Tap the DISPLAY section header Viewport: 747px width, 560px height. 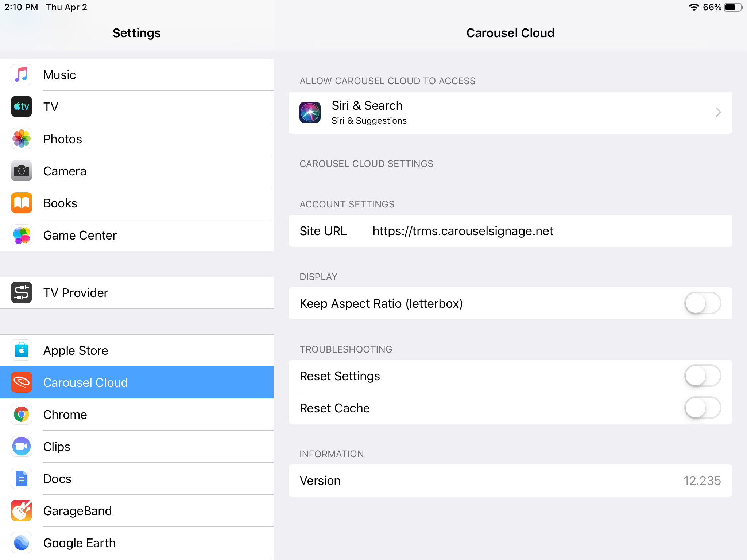(x=318, y=277)
